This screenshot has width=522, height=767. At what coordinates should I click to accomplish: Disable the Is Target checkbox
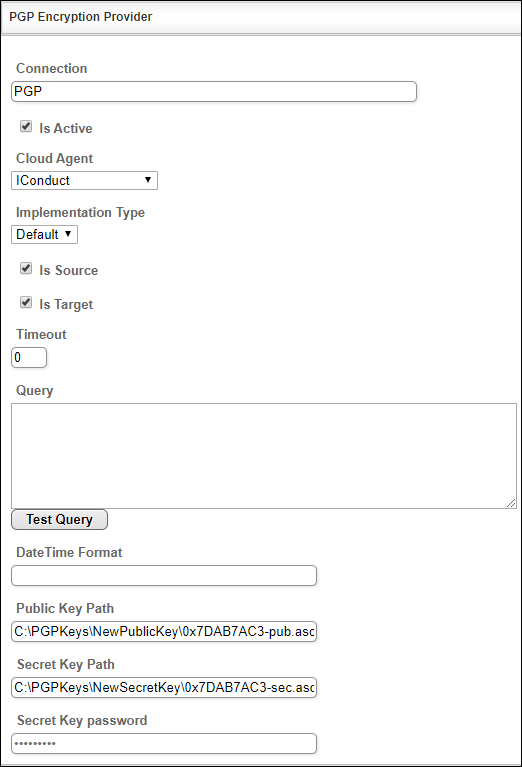point(26,303)
